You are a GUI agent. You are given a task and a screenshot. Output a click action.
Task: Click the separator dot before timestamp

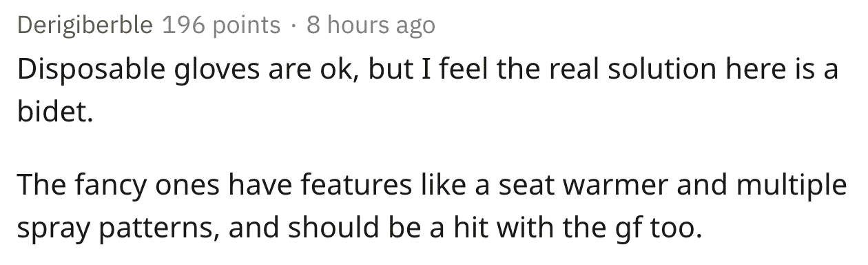[x=293, y=26]
